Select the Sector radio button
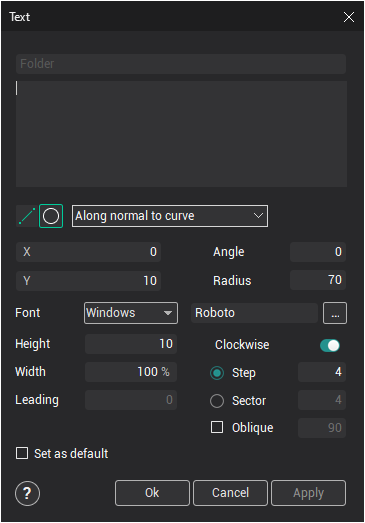The width and height of the screenshot is (365, 523). pyautogui.click(x=217, y=401)
